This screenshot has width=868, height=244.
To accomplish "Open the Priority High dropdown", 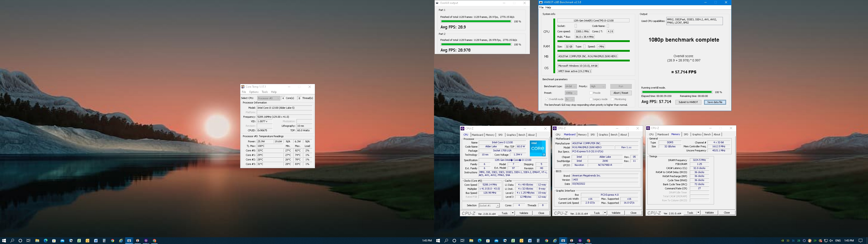I will [x=598, y=86].
